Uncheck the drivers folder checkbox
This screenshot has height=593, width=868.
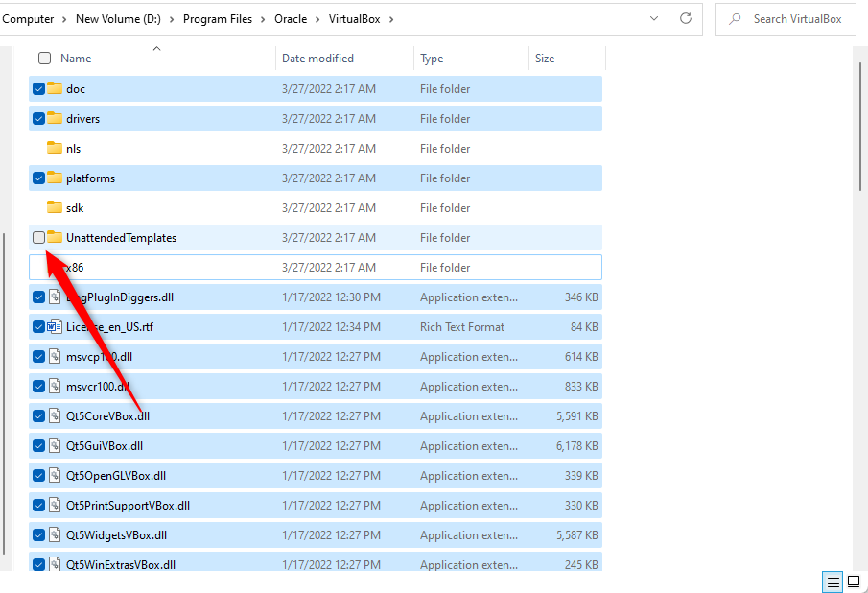[x=38, y=119]
